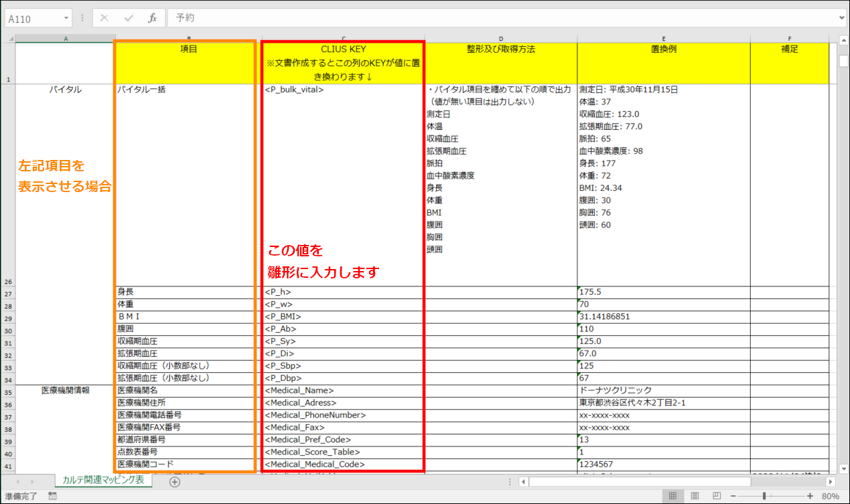Image resolution: width=850 pixels, height=504 pixels.
Task: Click the Name Box showing A110
Action: point(32,18)
